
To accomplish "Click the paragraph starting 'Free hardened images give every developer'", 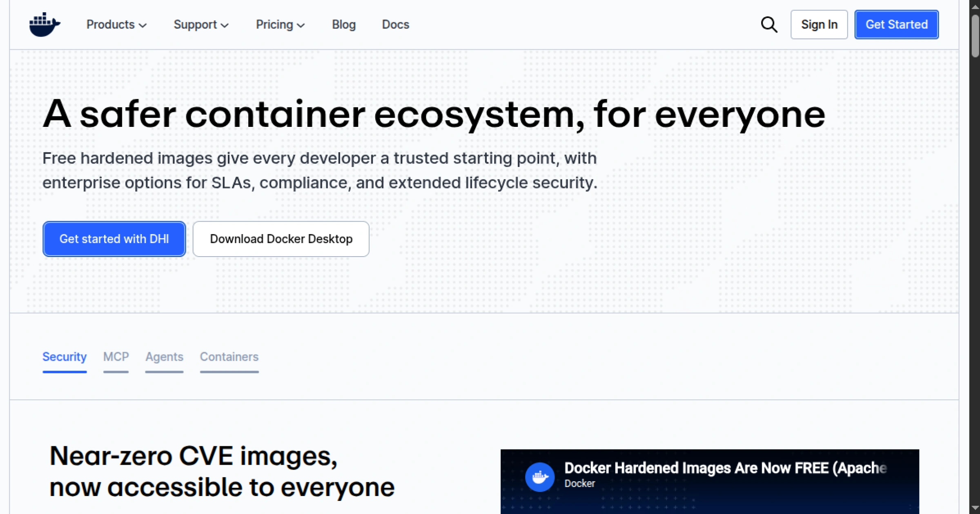I will click(x=320, y=170).
